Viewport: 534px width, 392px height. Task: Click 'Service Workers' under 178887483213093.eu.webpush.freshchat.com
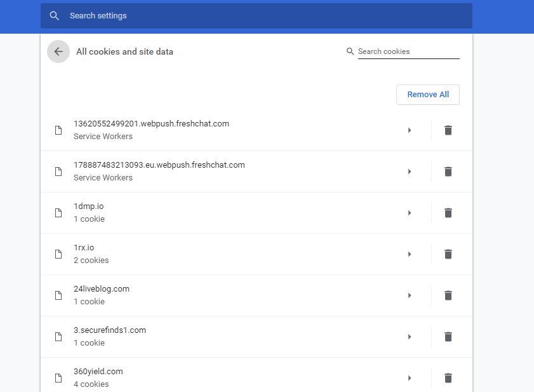click(103, 178)
